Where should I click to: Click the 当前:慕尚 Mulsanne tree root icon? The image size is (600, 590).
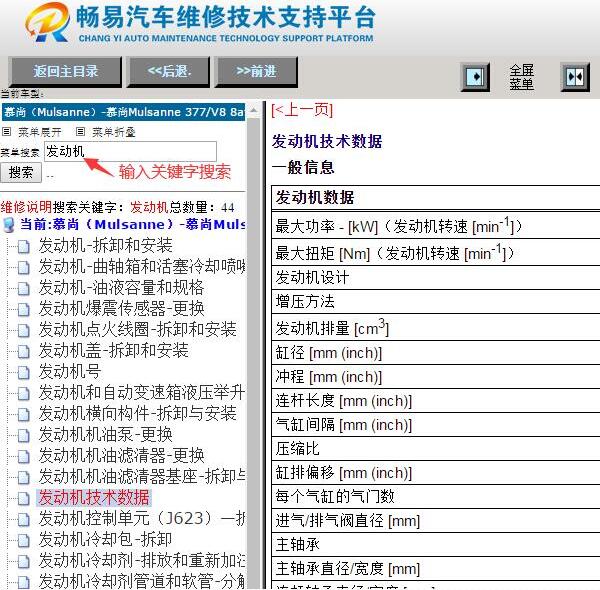8,225
